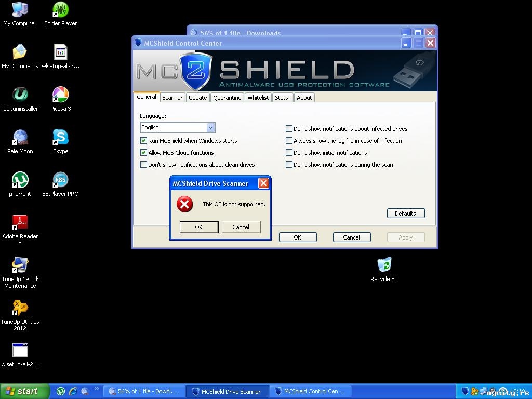Viewport: 532px width, 399px height.
Task: Click TuneUp wrench icon in system tray
Action: coord(474,391)
